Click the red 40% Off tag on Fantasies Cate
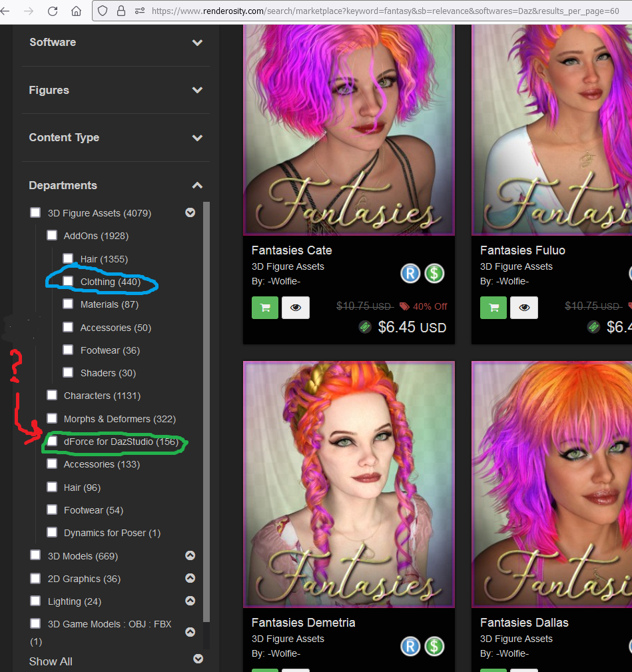Screen dimensions: 632x672 click(x=424, y=306)
